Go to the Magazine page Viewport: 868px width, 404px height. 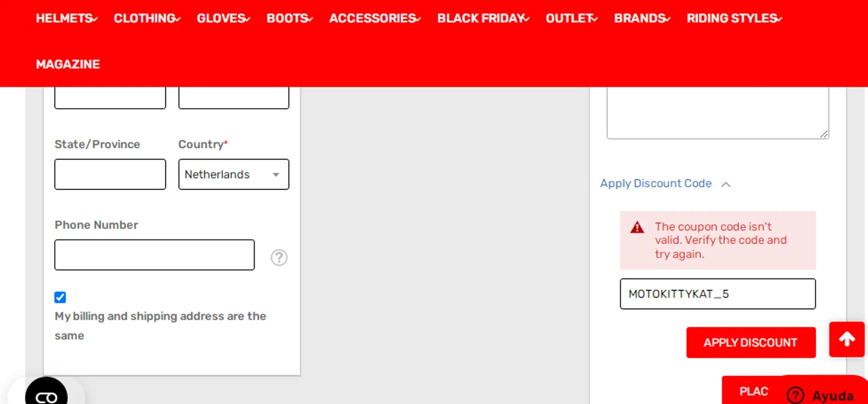pyautogui.click(x=68, y=64)
